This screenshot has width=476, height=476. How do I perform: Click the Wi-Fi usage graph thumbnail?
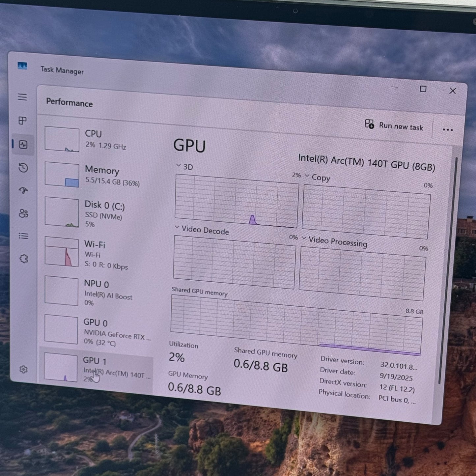click(62, 252)
